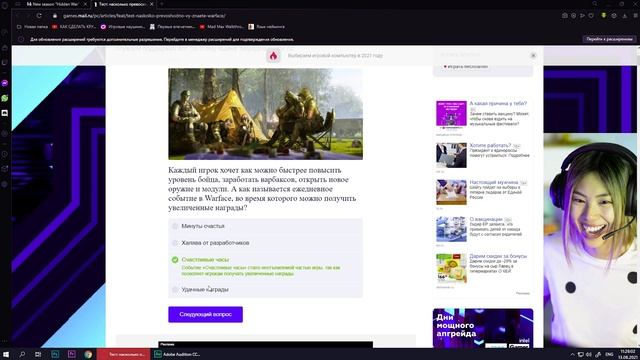Viewport: 640px width, 360px height.
Task: Open the 'Настоящий мужчина' ad link
Action: 494,182
